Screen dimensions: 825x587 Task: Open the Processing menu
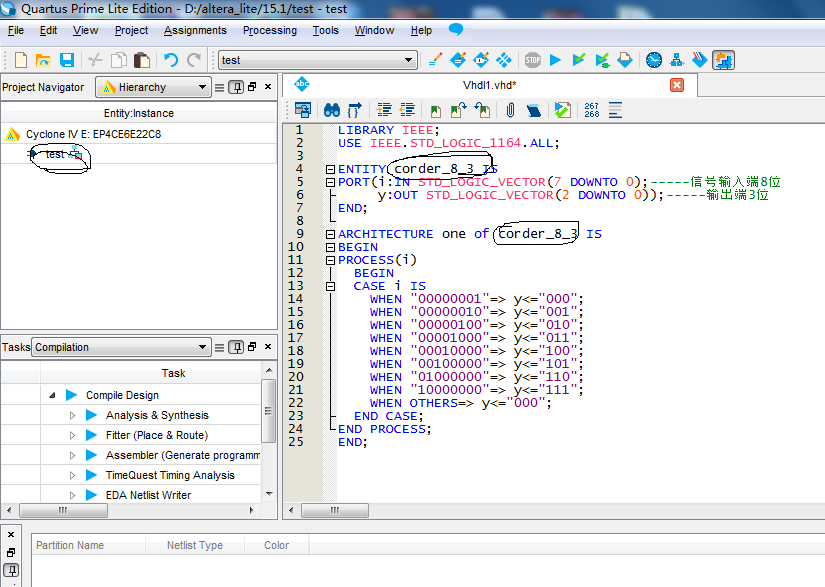tap(269, 30)
